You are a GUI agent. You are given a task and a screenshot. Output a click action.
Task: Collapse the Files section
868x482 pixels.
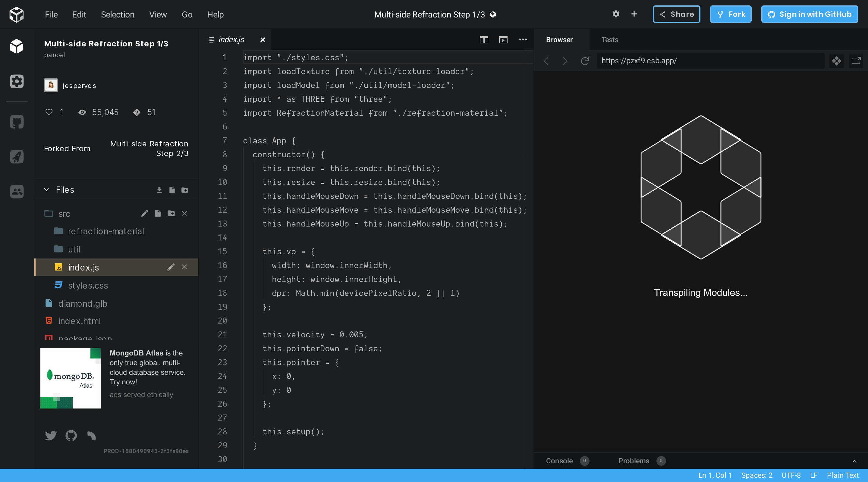pos(46,189)
